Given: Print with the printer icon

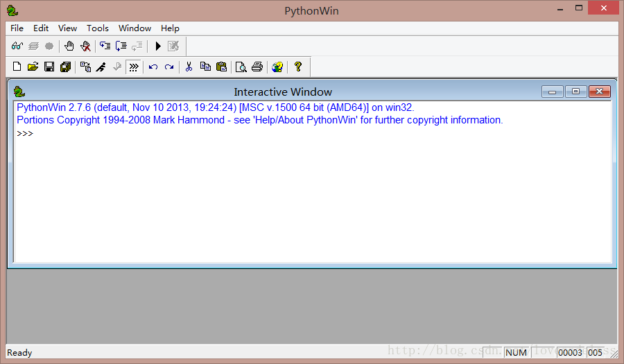Looking at the screenshot, I should (x=257, y=67).
